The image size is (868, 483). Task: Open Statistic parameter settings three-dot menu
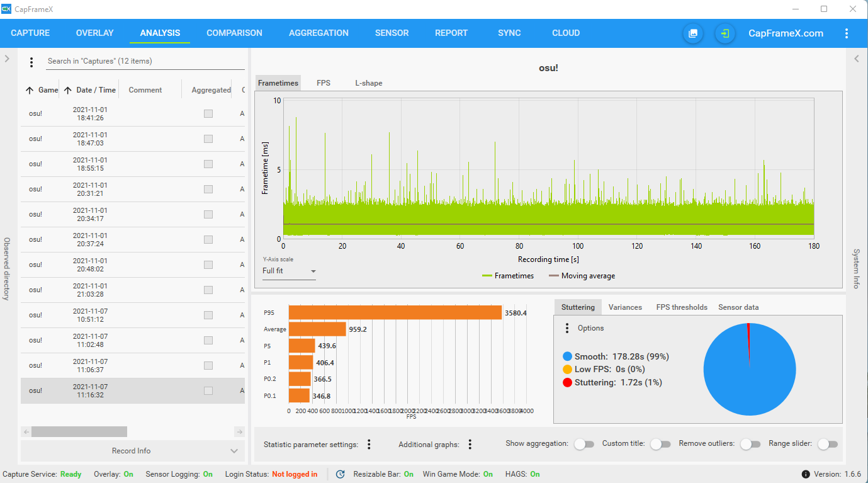coord(369,445)
